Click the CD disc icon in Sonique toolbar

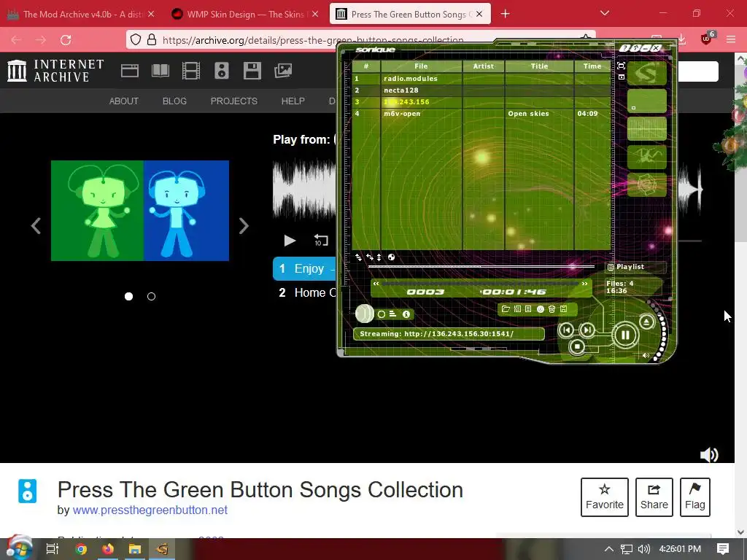(x=541, y=309)
